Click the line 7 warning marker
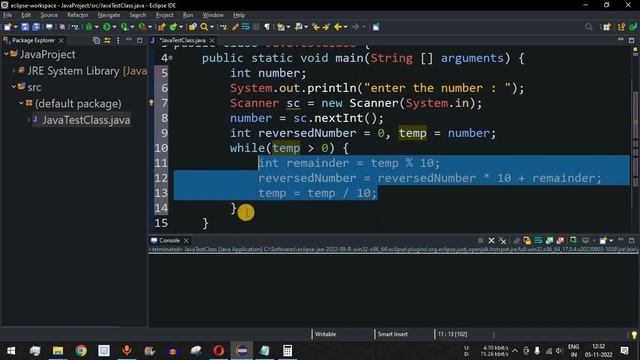The height and width of the screenshot is (360, 640). (151, 103)
